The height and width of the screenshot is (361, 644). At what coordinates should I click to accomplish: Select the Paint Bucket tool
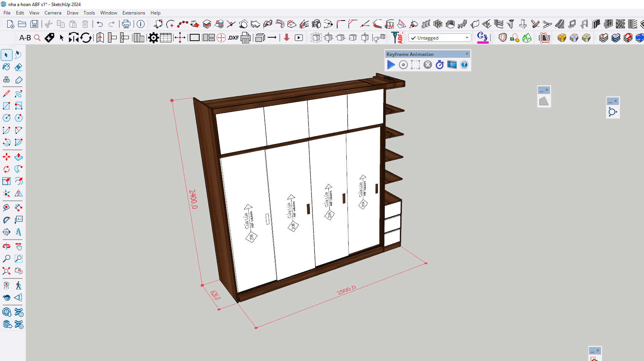[6, 67]
